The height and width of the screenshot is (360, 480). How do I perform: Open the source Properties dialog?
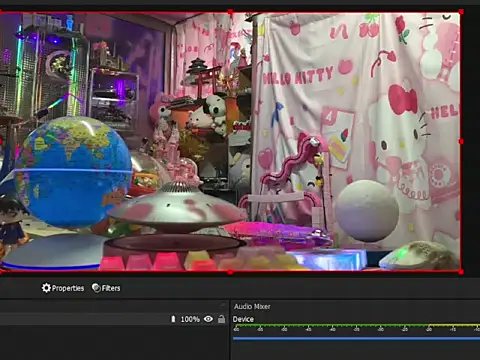(x=63, y=288)
